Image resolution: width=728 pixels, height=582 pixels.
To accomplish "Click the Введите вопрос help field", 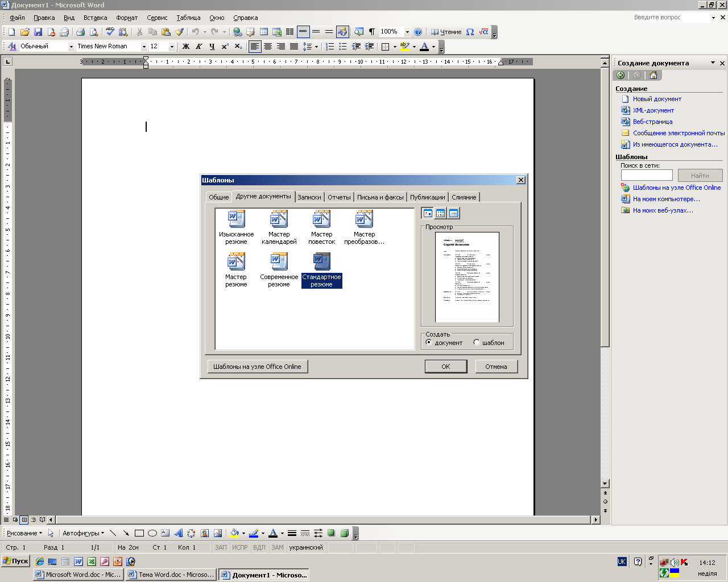I will (x=672, y=18).
